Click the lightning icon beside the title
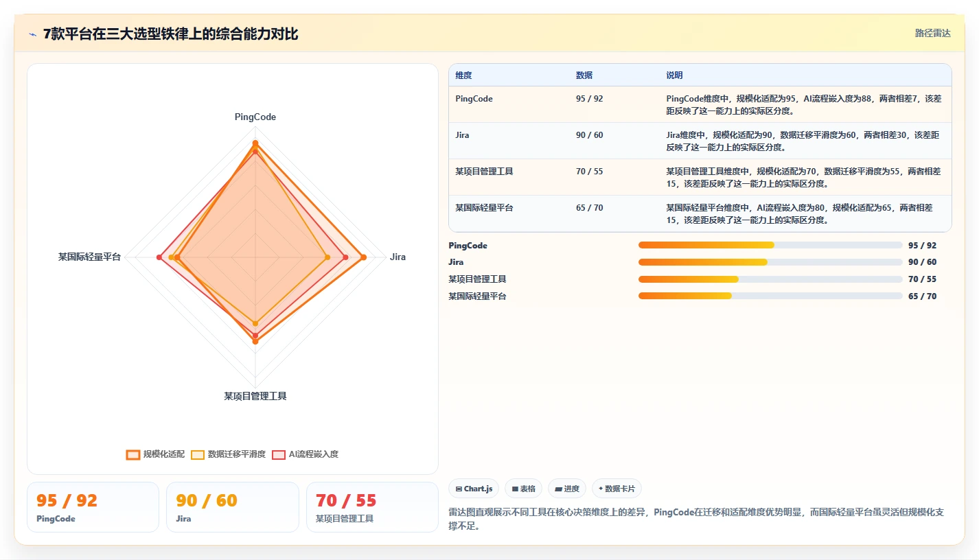This screenshot has width=979, height=560. [x=33, y=34]
